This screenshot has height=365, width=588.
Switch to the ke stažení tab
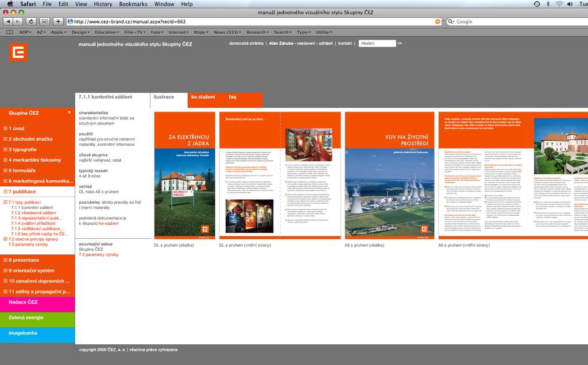click(x=206, y=100)
